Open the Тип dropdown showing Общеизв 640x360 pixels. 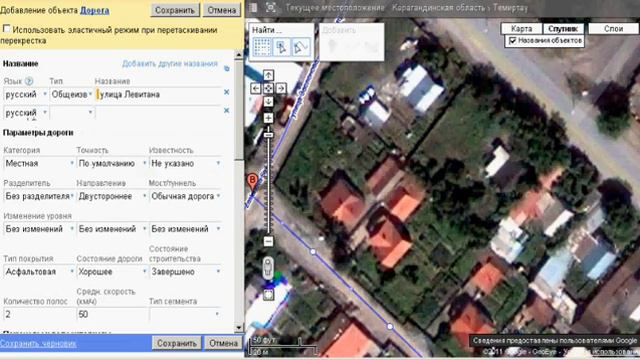(71, 94)
